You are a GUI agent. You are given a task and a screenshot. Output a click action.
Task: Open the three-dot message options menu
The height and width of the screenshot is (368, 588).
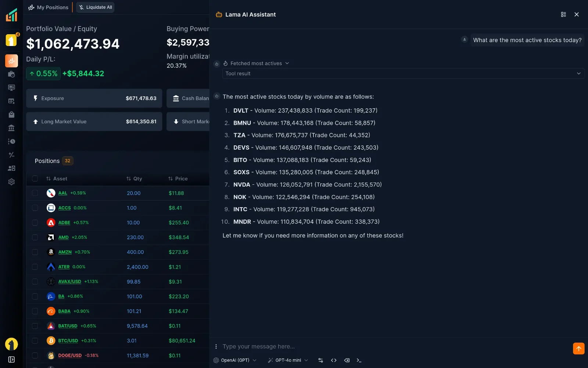[x=216, y=346]
